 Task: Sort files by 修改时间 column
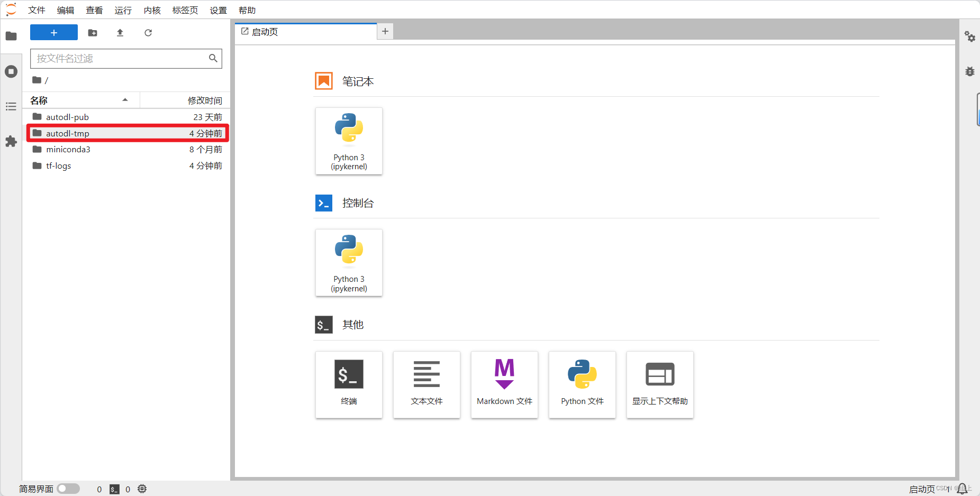[x=185, y=100]
